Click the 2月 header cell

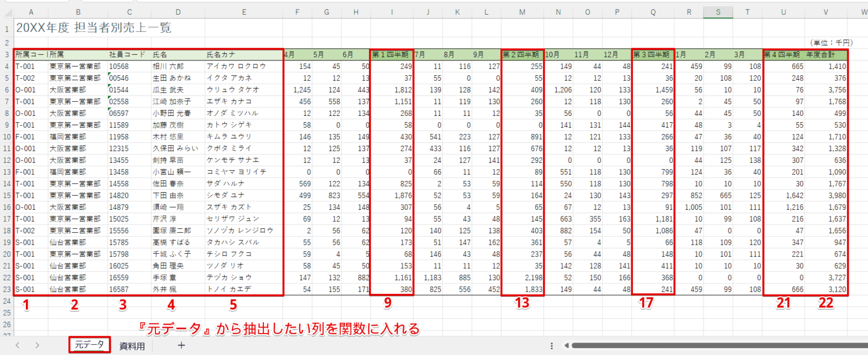click(x=718, y=55)
